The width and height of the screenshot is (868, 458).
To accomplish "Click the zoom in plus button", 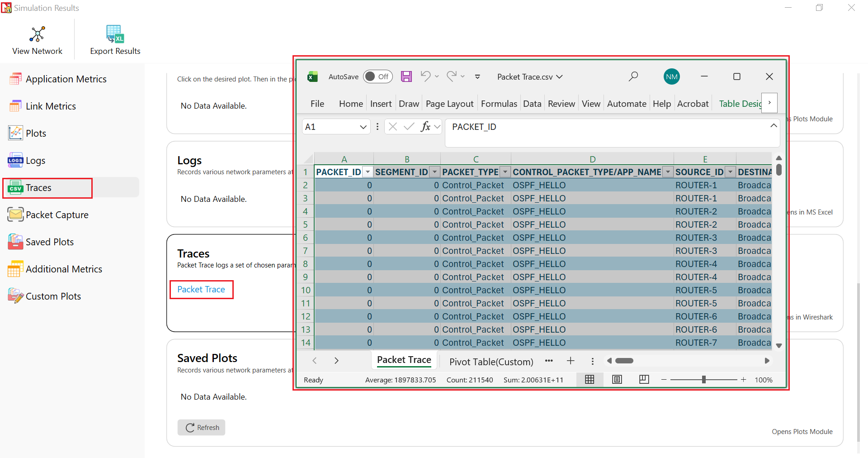I will [x=743, y=380].
